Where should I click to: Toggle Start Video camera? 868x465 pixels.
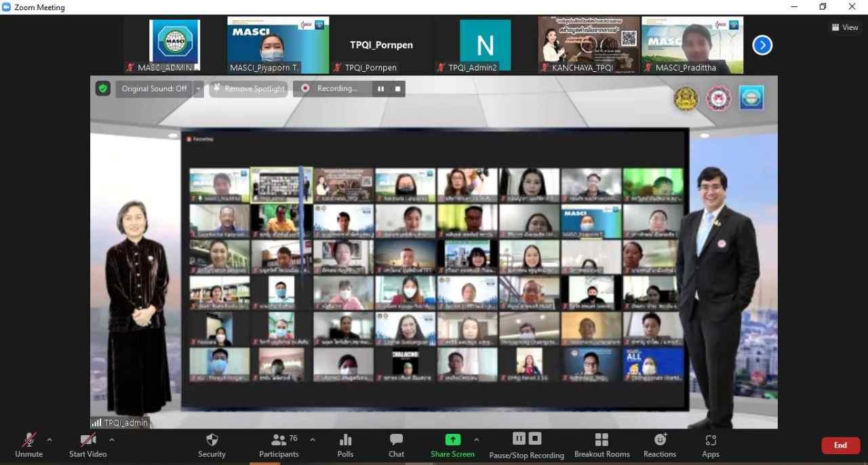pyautogui.click(x=87, y=445)
